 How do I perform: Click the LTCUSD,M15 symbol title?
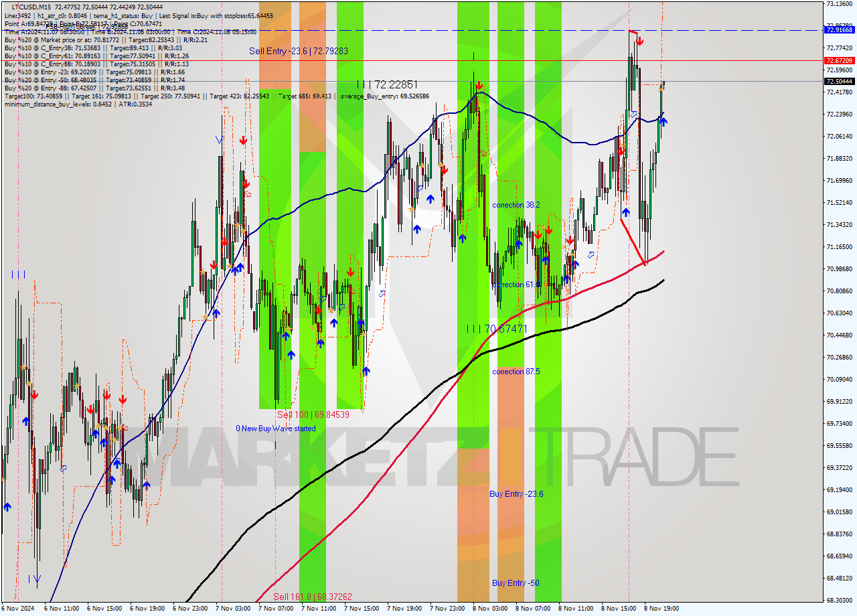[x=31, y=7]
